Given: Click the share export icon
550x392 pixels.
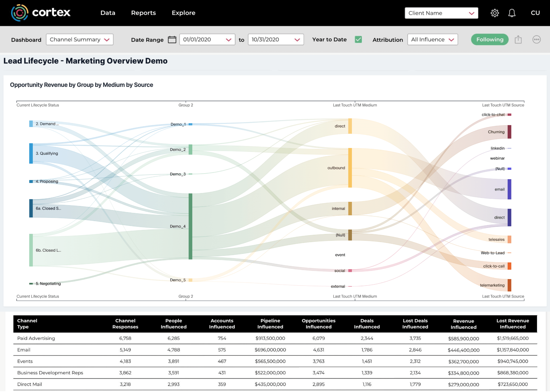Looking at the screenshot, I should 518,39.
